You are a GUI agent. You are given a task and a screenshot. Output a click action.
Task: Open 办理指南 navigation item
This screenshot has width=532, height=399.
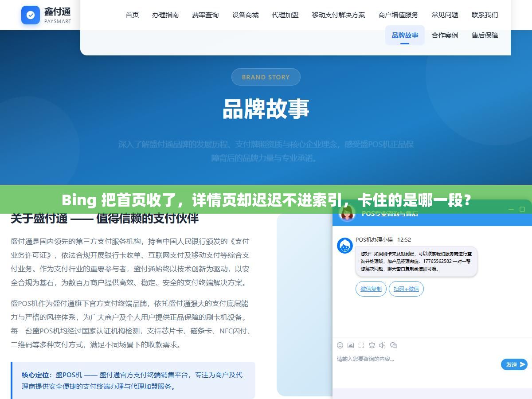[165, 15]
